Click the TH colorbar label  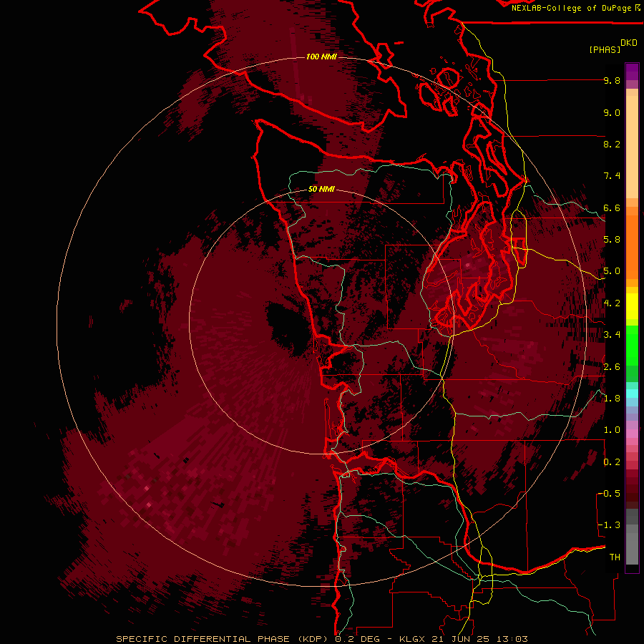(x=615, y=557)
